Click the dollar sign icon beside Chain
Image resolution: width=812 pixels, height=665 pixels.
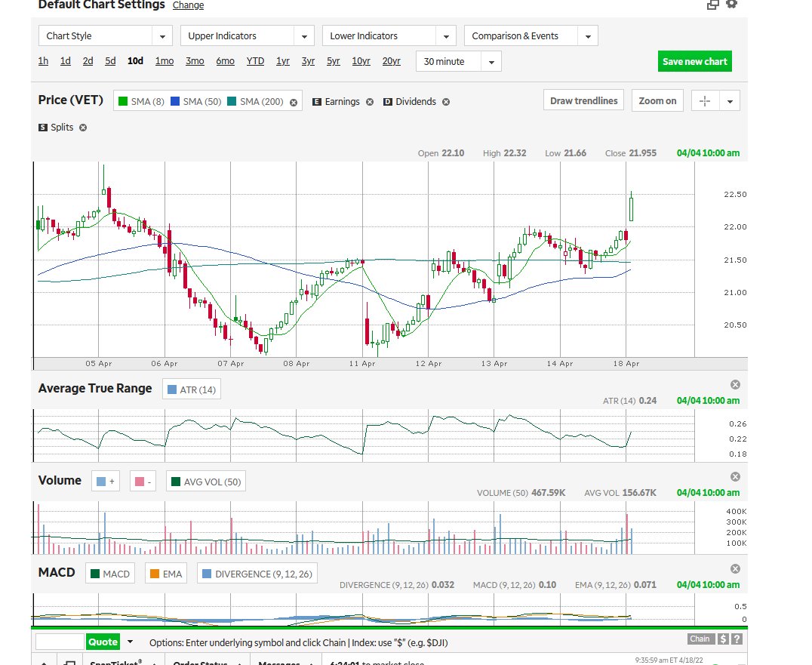click(x=723, y=639)
